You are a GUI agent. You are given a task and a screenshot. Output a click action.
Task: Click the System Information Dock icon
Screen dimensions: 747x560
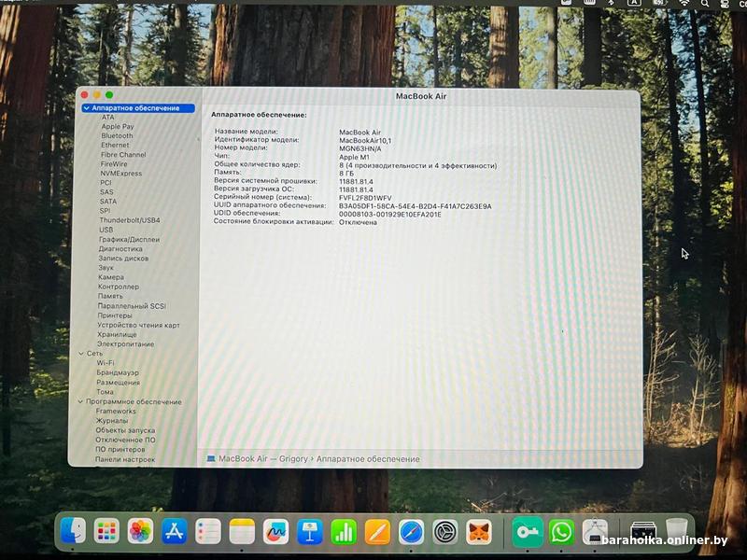tap(595, 531)
